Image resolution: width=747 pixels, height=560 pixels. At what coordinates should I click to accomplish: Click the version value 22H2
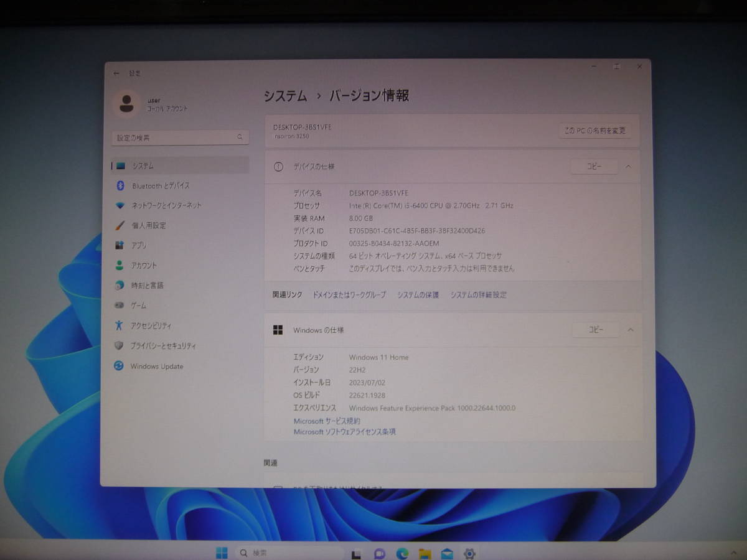click(x=357, y=370)
